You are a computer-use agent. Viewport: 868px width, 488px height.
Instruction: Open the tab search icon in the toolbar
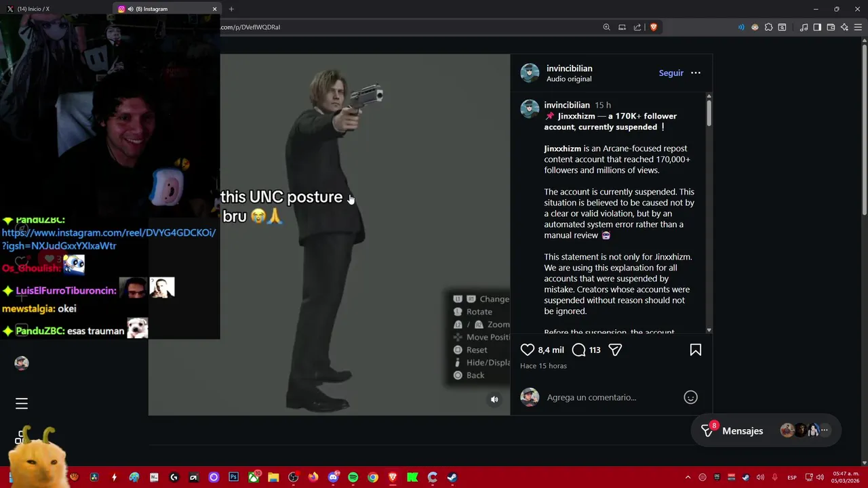click(x=782, y=27)
